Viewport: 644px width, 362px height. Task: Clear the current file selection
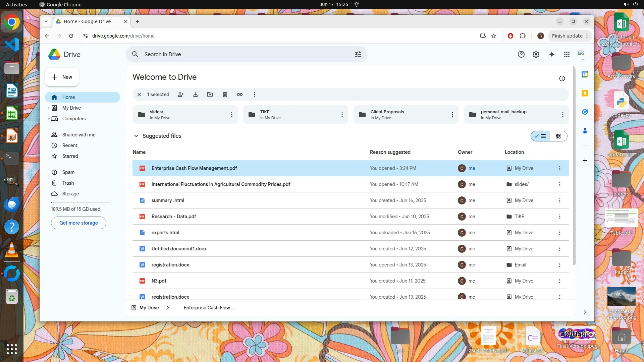(x=139, y=95)
